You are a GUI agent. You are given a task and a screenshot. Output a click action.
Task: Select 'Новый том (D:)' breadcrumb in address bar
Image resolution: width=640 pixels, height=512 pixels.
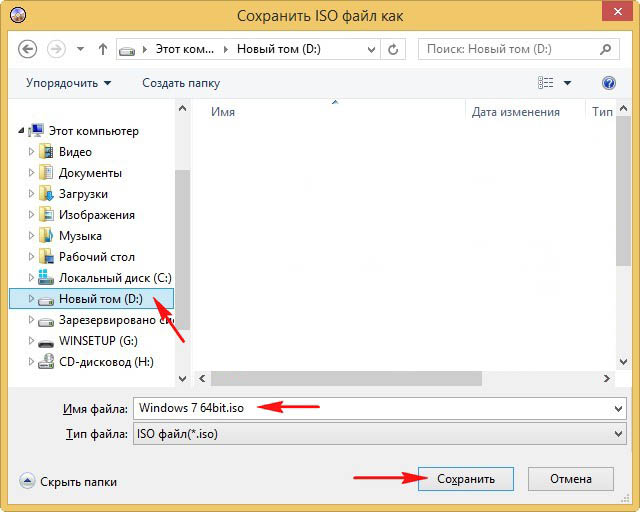pos(279,49)
